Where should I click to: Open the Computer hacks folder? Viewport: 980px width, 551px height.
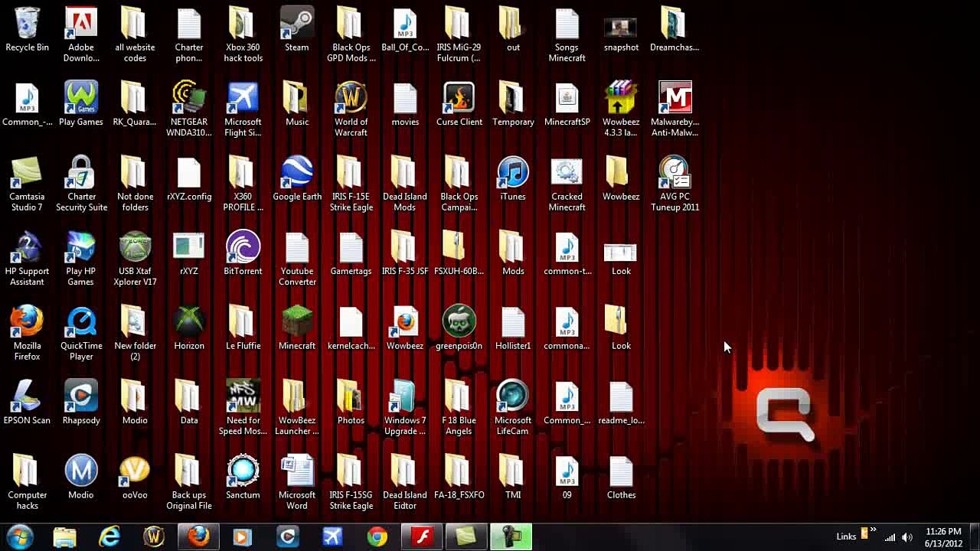(27, 482)
